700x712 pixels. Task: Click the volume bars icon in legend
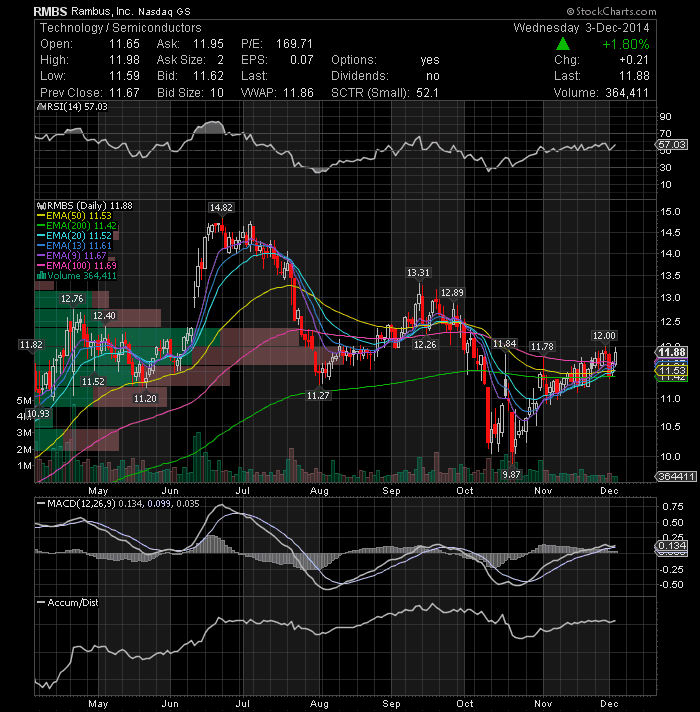coord(41,276)
